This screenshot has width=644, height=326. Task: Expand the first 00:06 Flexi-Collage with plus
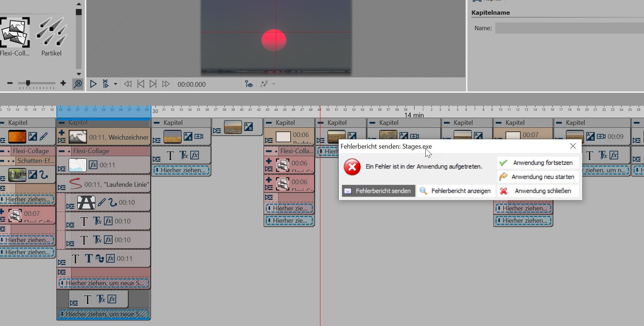pyautogui.click(x=269, y=161)
